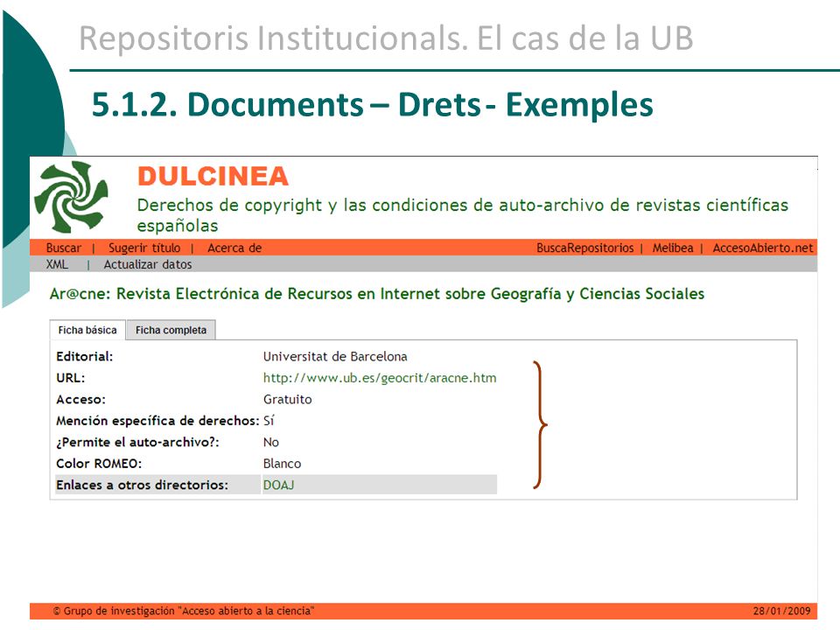The height and width of the screenshot is (630, 840).
Task: Click the Ar@cne journal title
Action: [x=376, y=294]
